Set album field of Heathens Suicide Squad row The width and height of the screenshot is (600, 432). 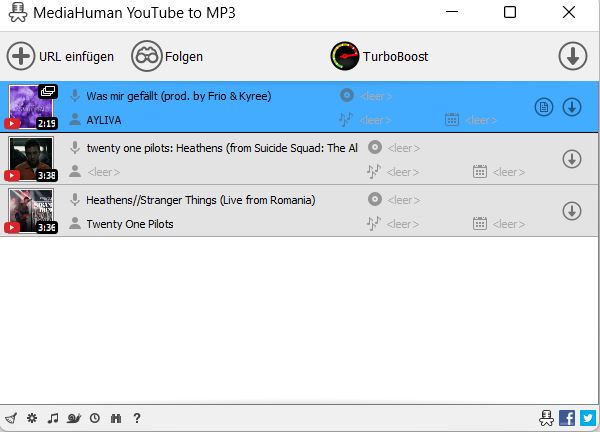(404, 148)
